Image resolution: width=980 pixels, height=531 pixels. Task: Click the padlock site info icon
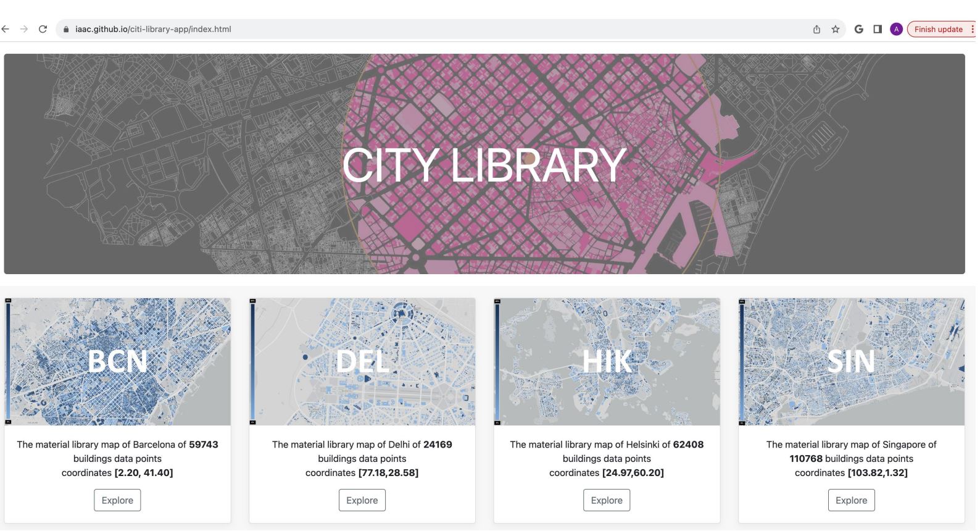[x=66, y=29]
